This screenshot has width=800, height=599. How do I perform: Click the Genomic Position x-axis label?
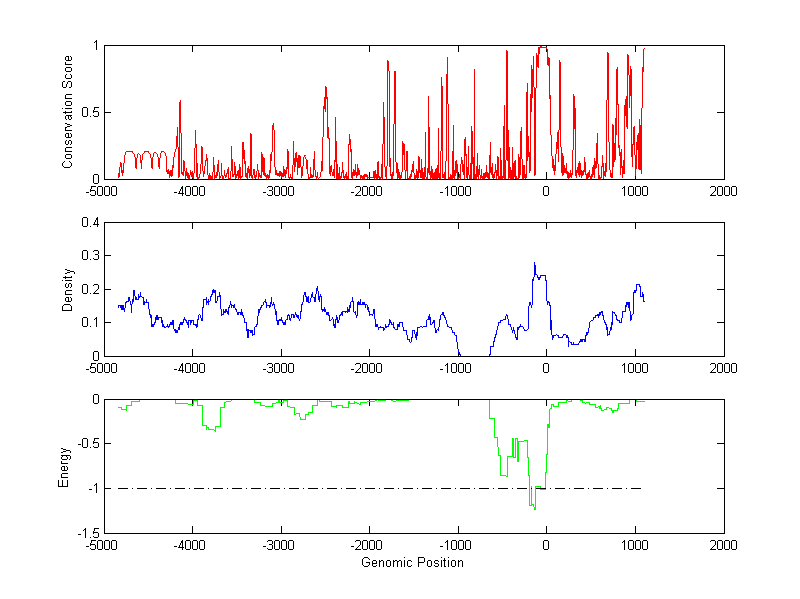pyautogui.click(x=412, y=563)
